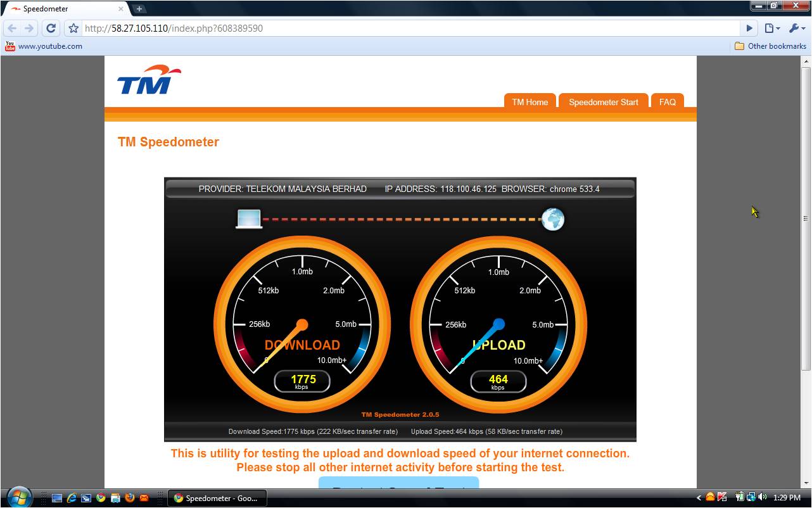Click the orange mail tray icon
812x508 pixels.
pyautogui.click(x=711, y=498)
